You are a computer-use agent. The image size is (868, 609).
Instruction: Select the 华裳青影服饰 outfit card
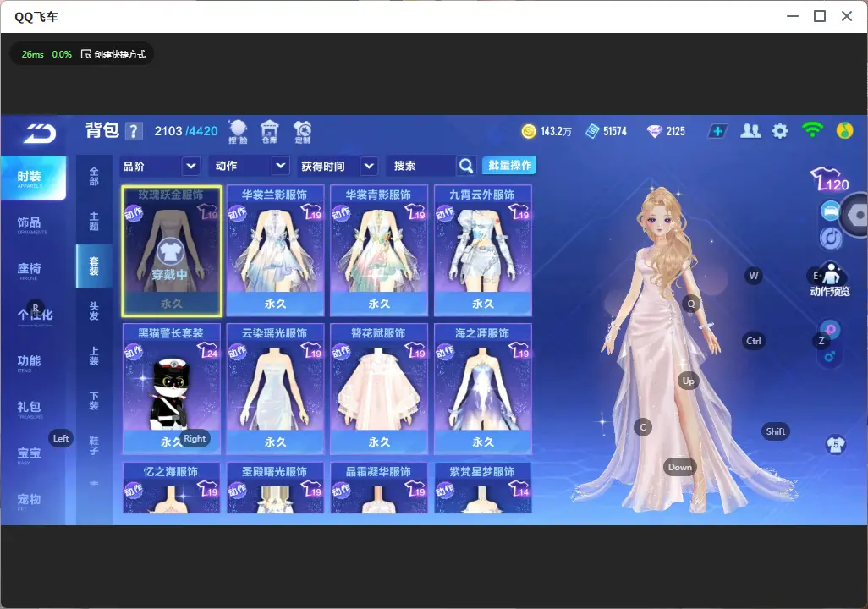[379, 251]
